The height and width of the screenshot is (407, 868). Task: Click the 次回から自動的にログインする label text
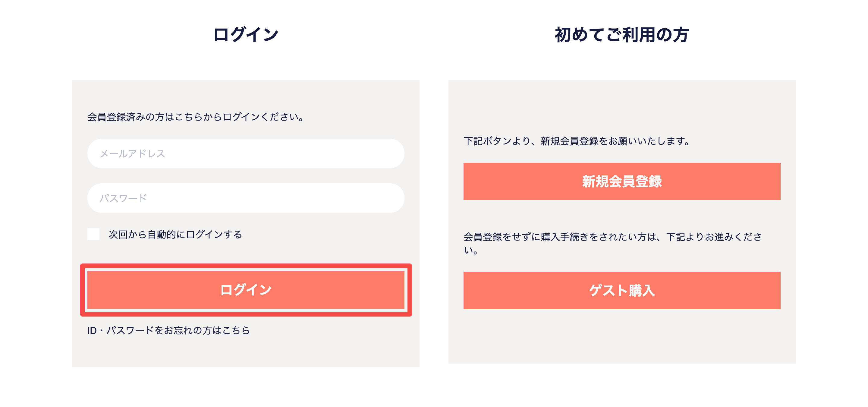pyautogui.click(x=175, y=234)
